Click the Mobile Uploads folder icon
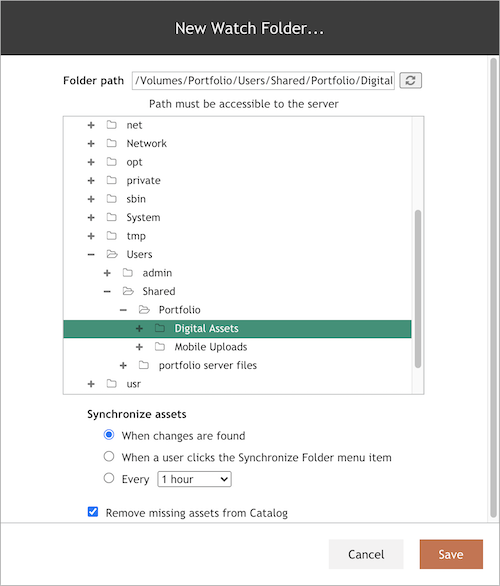500x586 pixels. tap(160, 346)
